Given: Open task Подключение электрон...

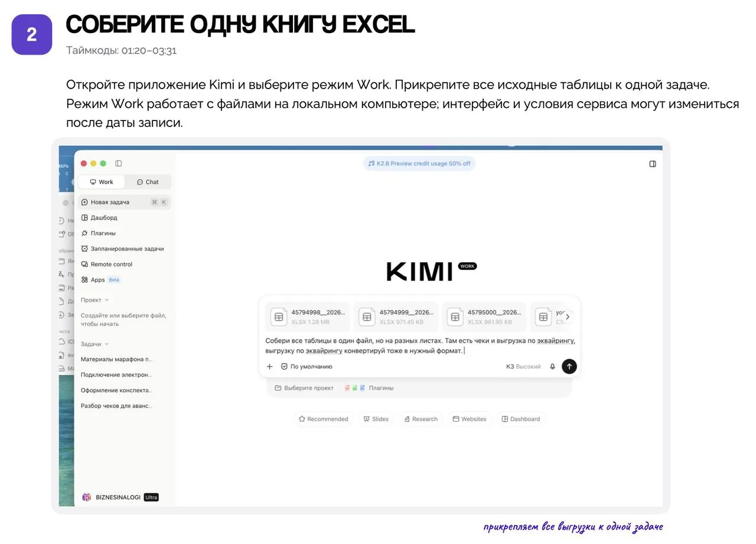Looking at the screenshot, I should (x=116, y=374).
